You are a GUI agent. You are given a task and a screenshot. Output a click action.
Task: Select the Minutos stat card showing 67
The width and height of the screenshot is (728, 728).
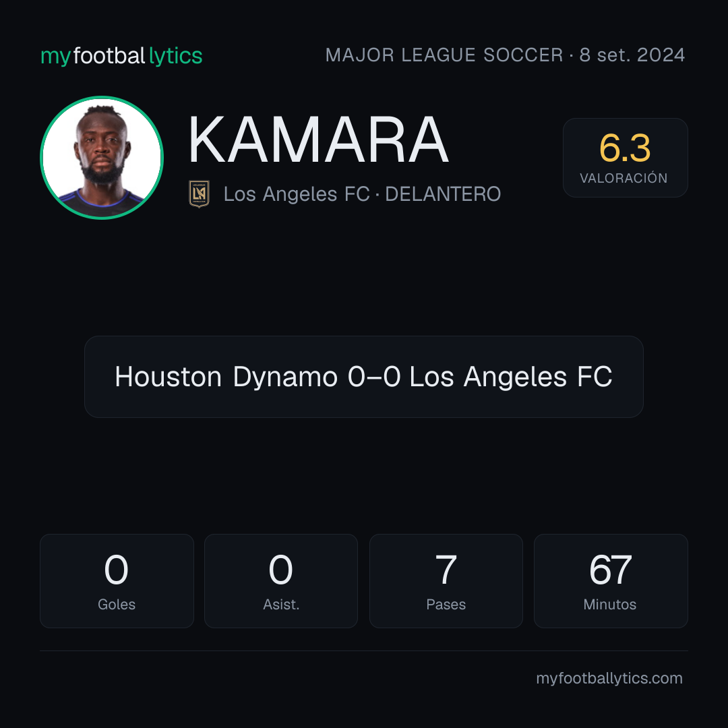[611, 581]
